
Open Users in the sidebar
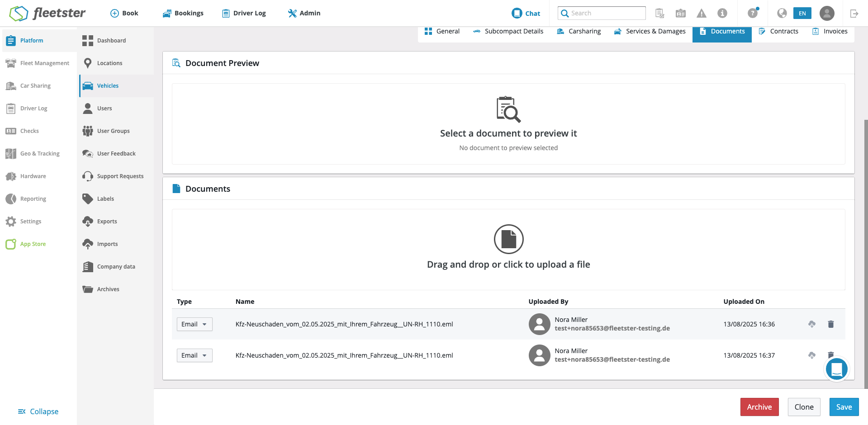116,109
